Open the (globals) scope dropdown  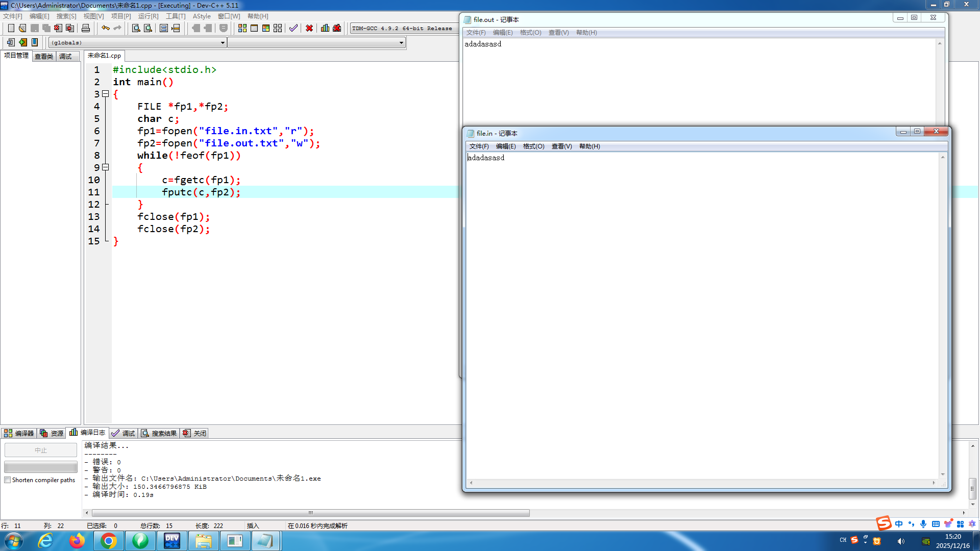(223, 43)
